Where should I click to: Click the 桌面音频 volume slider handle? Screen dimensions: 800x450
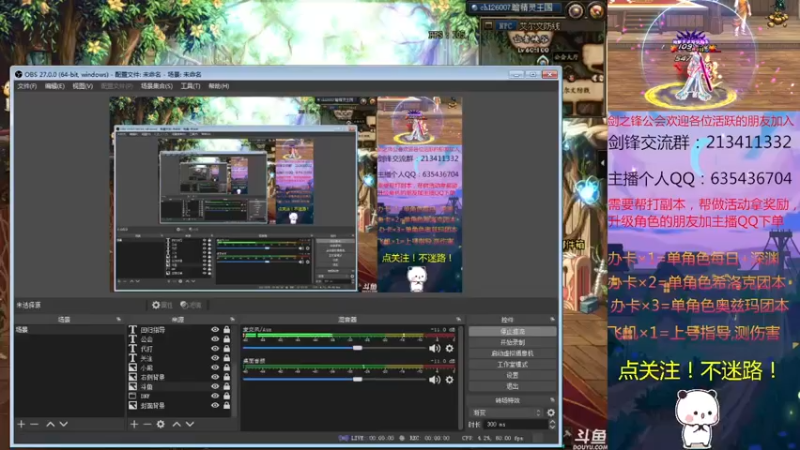coord(358,380)
